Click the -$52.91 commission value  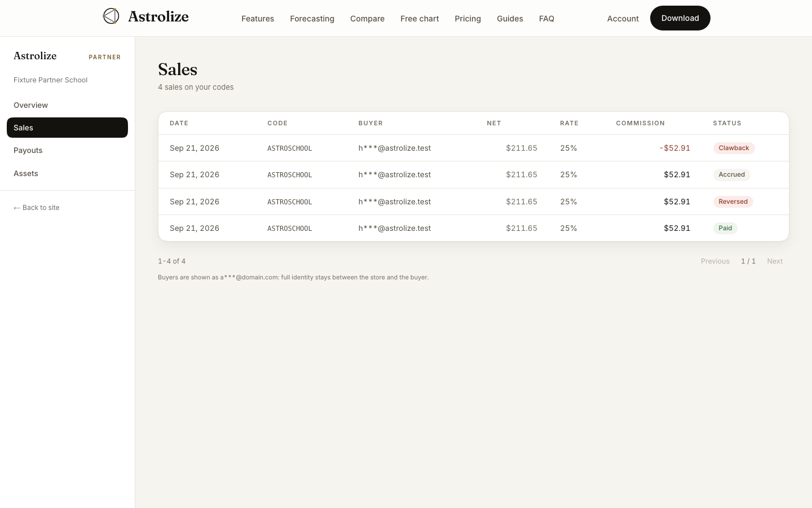pos(675,148)
